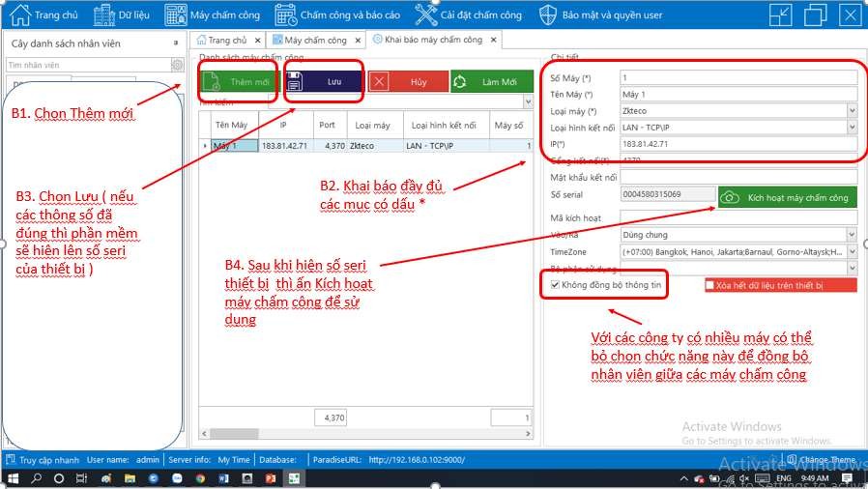Image resolution: width=868 pixels, height=489 pixels.
Task: Click Cài đặt chấm công tools icon
Action: click(426, 14)
